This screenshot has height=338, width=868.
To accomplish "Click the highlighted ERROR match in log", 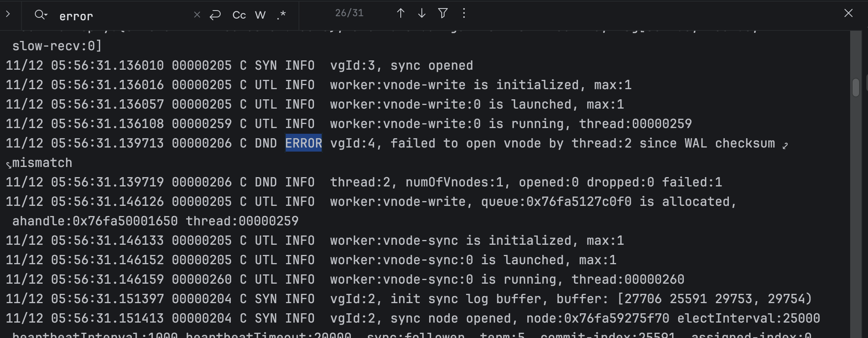I will [303, 143].
